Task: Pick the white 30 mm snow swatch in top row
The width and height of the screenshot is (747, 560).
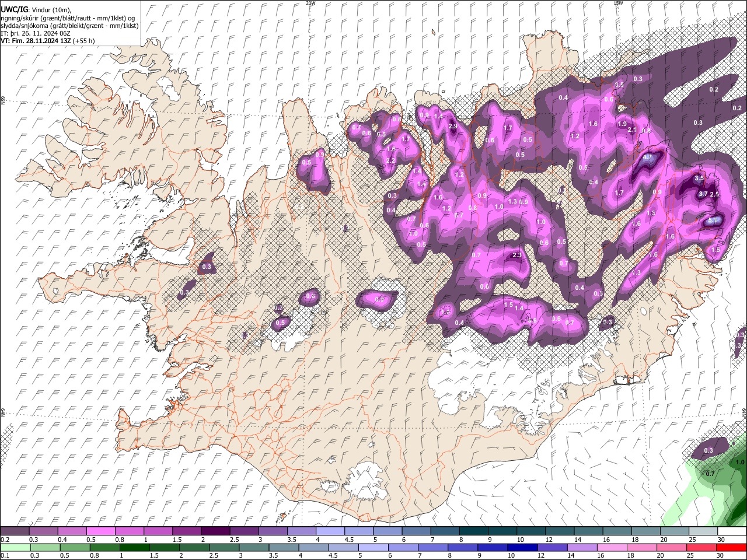Action: click(732, 531)
